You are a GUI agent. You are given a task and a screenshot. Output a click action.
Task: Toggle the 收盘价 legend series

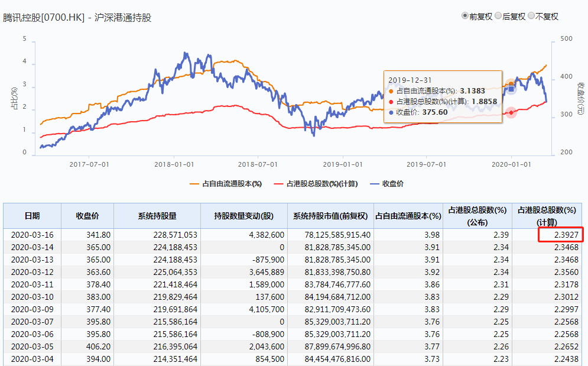click(x=387, y=184)
